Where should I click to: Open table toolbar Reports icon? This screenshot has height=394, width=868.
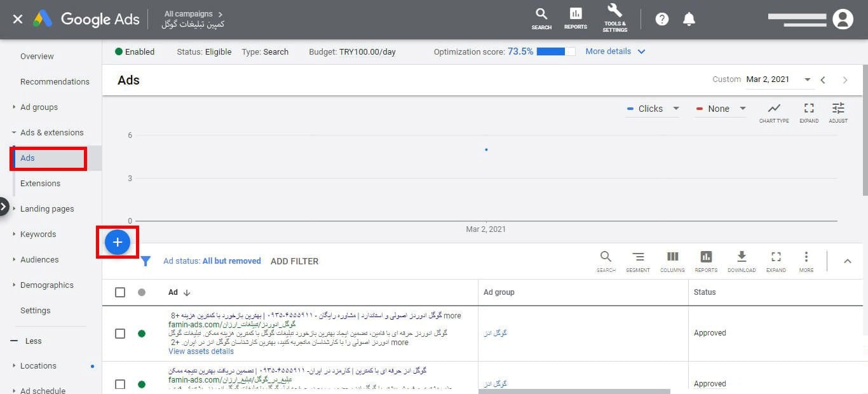[706, 261]
